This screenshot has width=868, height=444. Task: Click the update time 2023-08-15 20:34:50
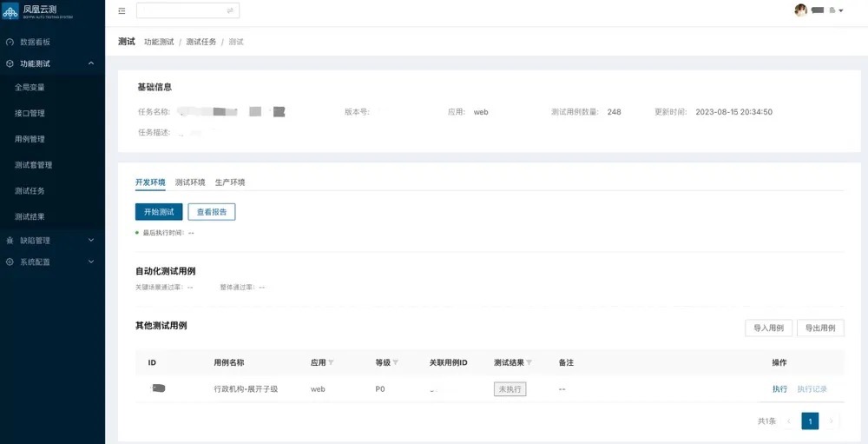point(733,112)
